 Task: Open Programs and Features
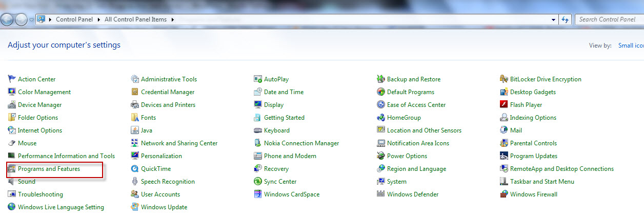click(x=49, y=169)
